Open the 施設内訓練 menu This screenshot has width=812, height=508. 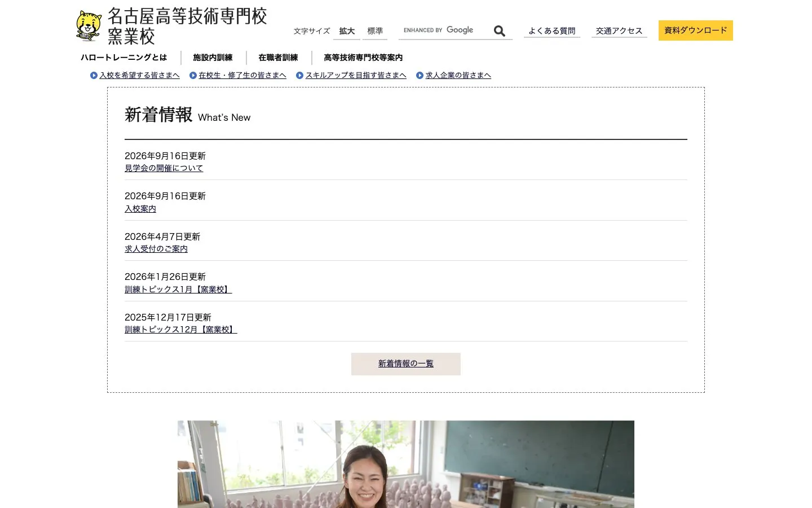click(213, 58)
